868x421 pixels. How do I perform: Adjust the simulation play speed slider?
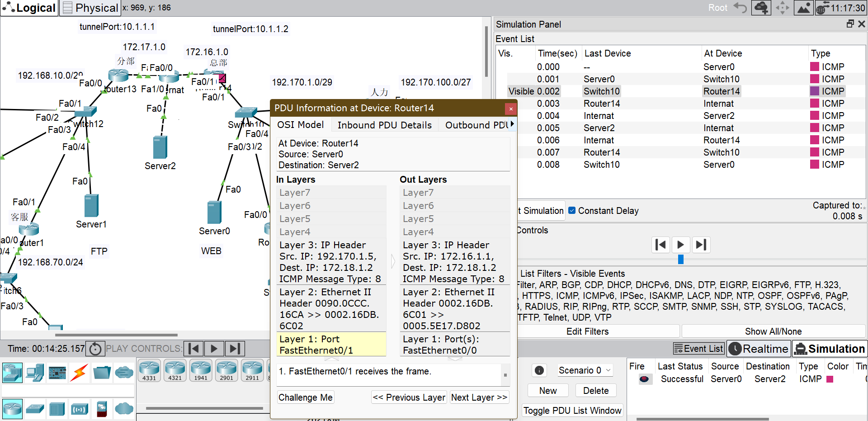(680, 260)
